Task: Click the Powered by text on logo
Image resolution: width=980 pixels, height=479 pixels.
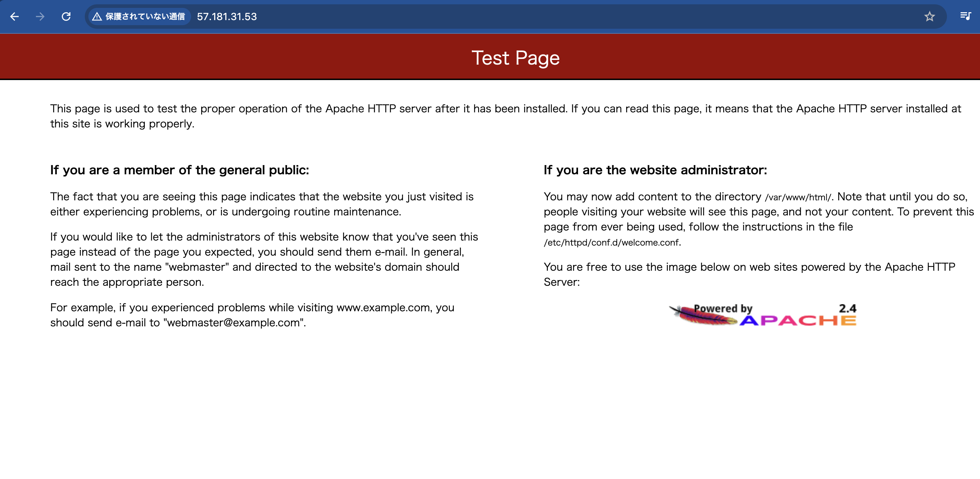Action: point(723,308)
